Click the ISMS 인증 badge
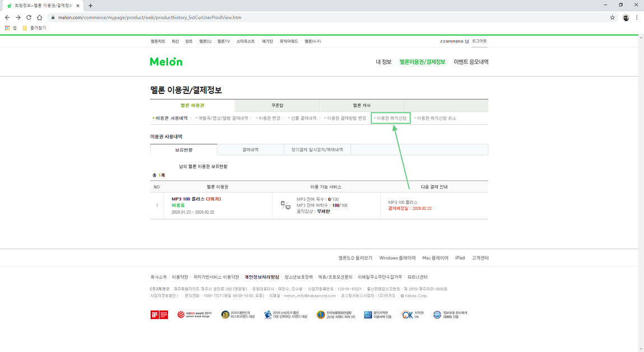Viewport: 644px width, 352px height. coord(450,315)
